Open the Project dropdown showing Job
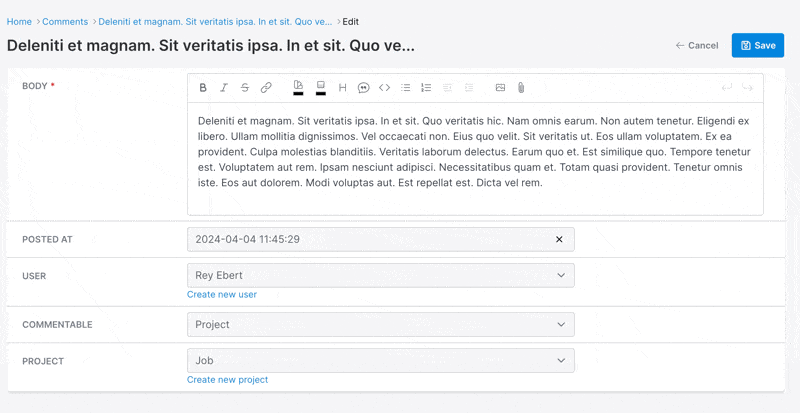The height and width of the screenshot is (413, 800). click(x=381, y=360)
